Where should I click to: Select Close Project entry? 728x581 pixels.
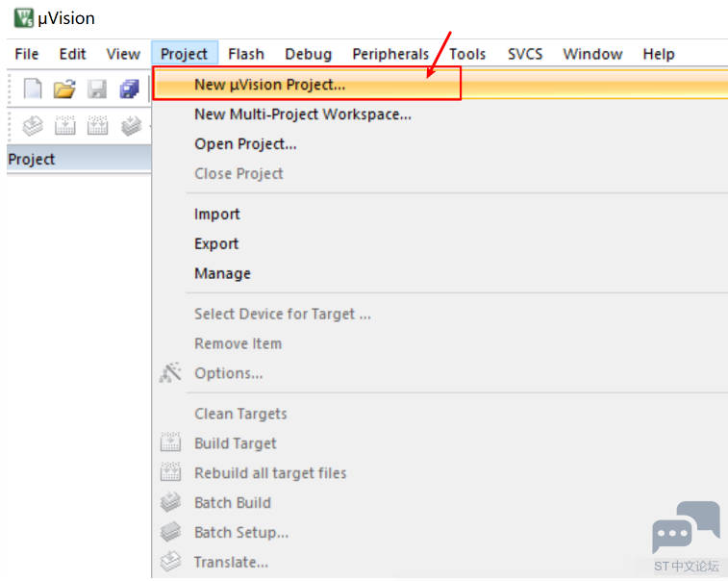[440, 173]
